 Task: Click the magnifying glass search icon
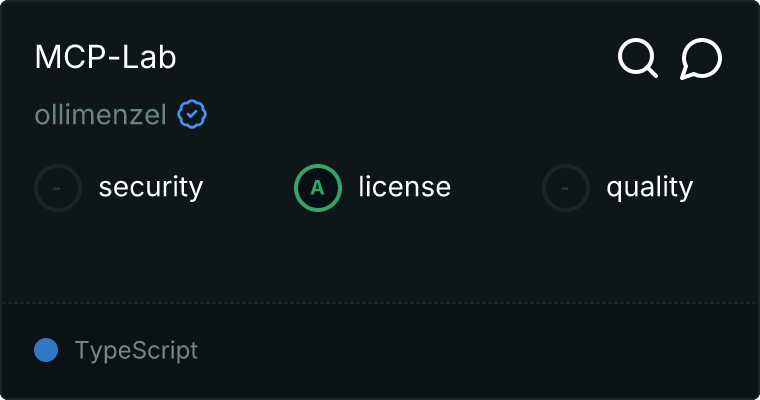[x=638, y=58]
